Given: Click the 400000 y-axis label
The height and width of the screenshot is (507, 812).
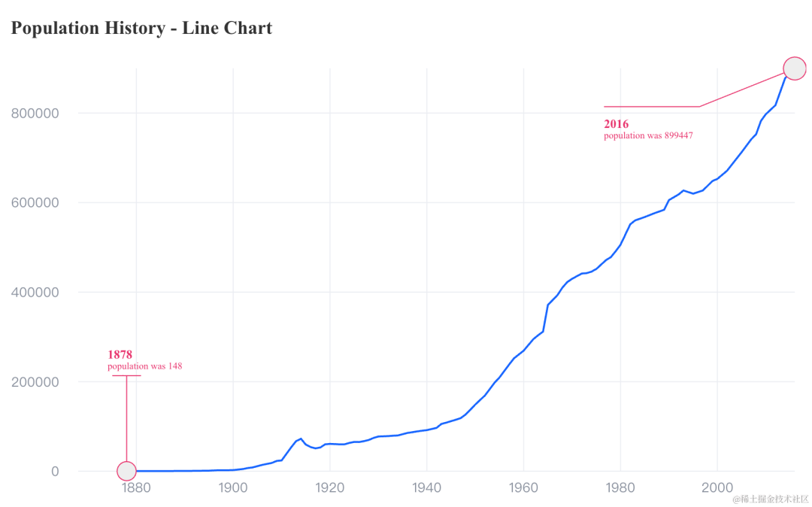Looking at the screenshot, I should click(x=35, y=293).
